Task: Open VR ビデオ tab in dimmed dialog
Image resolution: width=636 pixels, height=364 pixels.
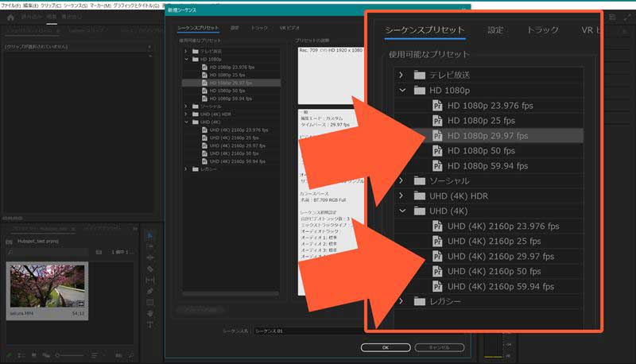Action: pyautogui.click(x=289, y=28)
